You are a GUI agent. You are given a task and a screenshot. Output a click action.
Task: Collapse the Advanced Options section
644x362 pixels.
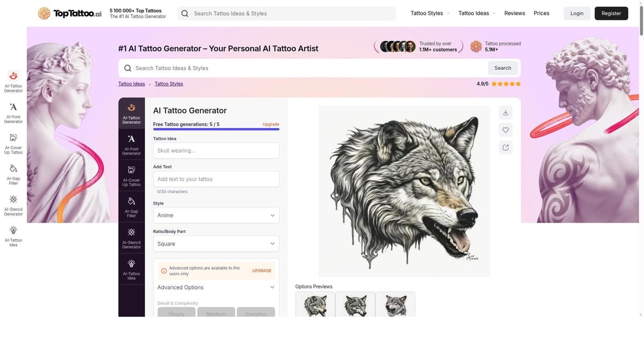tap(216, 287)
